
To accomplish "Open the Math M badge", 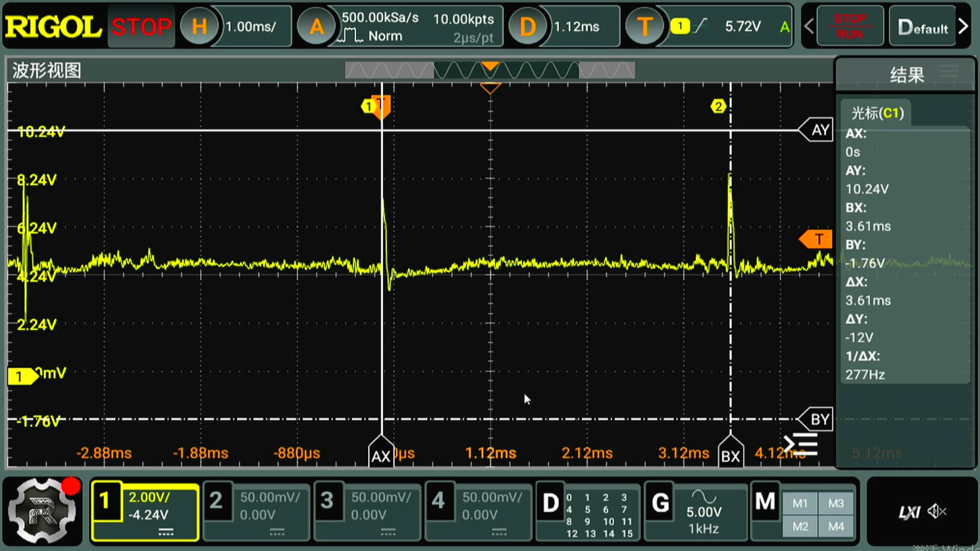I will [765, 502].
